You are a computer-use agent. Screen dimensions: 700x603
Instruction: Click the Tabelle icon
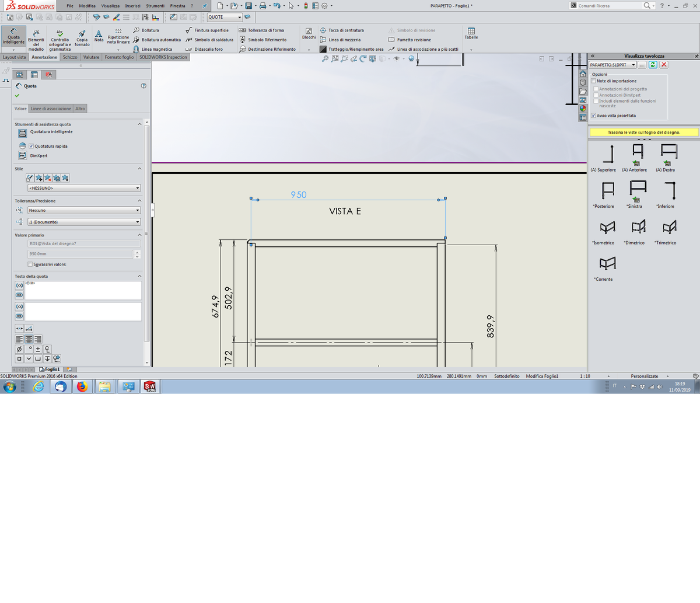pyautogui.click(x=471, y=33)
